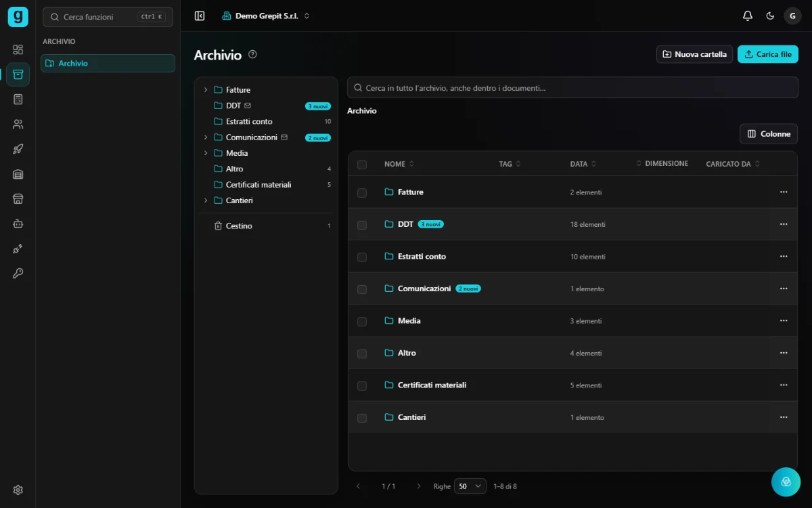The height and width of the screenshot is (508, 812).
Task: Expand the Cantieri folder in tree
Action: (206, 200)
